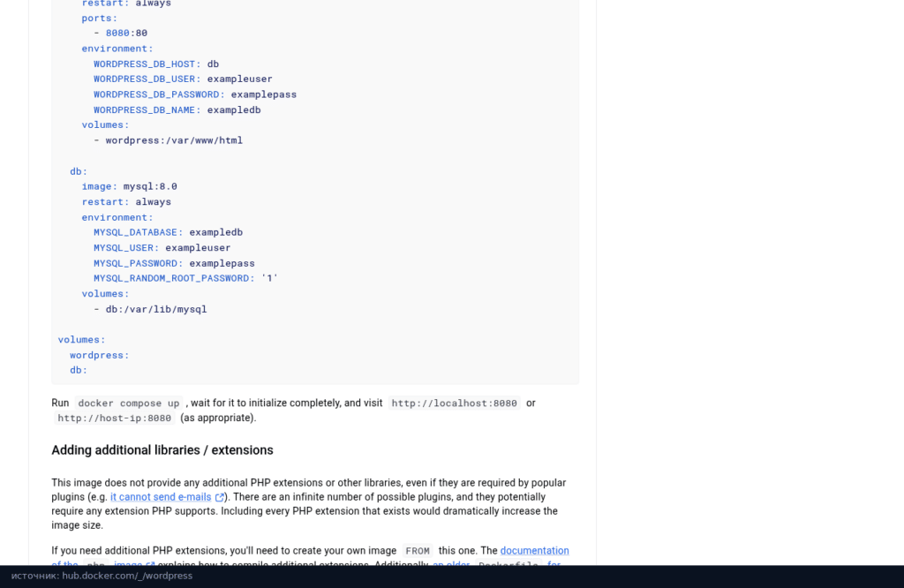
Task: Click the 'wordpress:' entry under top-level volumes
Action: pos(99,355)
